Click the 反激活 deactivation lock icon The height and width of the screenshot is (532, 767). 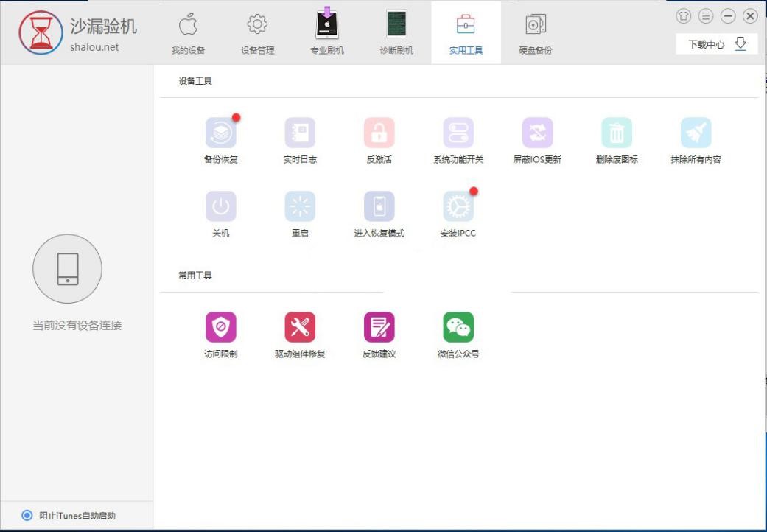coord(379,133)
